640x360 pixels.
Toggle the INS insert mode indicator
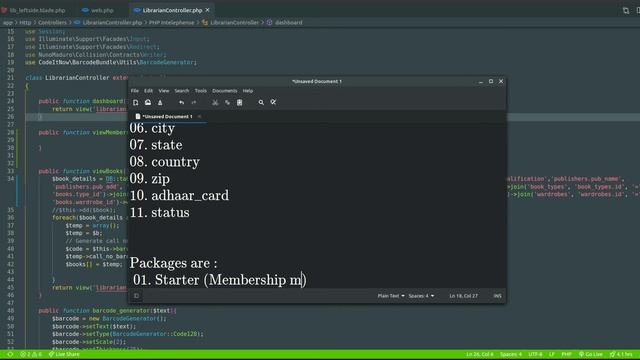point(497,296)
